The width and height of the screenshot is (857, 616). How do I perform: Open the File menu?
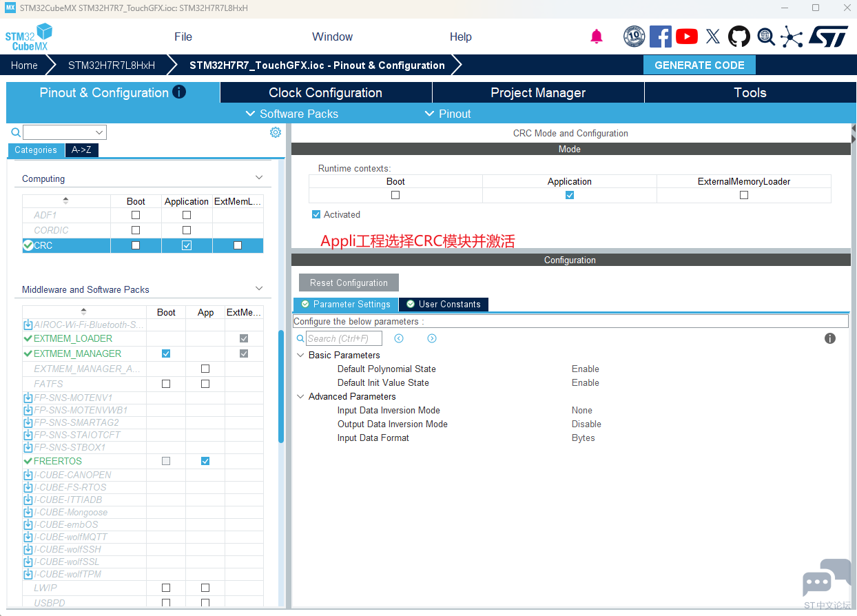[183, 37]
